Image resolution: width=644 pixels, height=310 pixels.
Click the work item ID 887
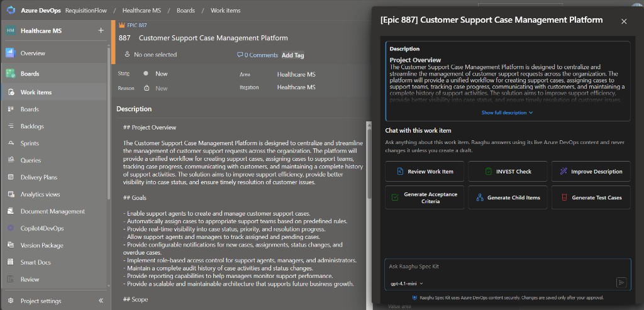[125, 38]
